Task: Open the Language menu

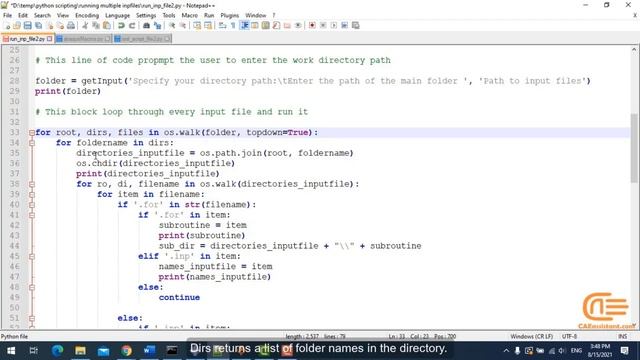Action: tap(118, 16)
